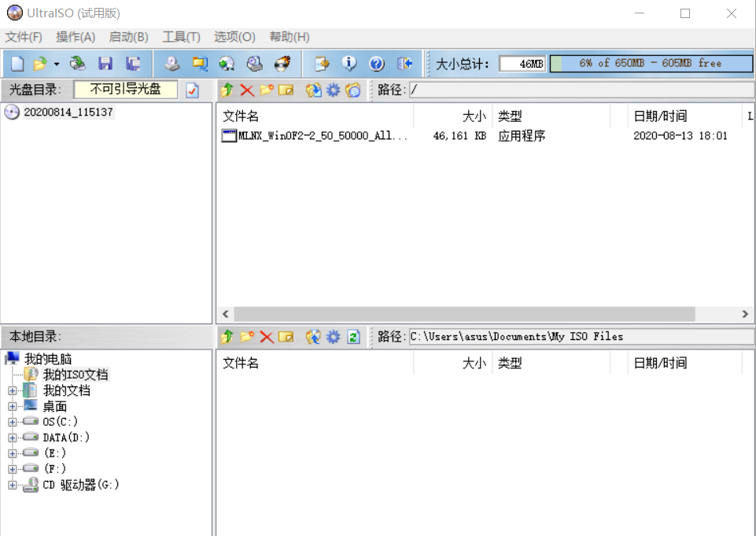Select the MLNX_WinOF2 file in the list
The image size is (756, 536).
(x=323, y=136)
